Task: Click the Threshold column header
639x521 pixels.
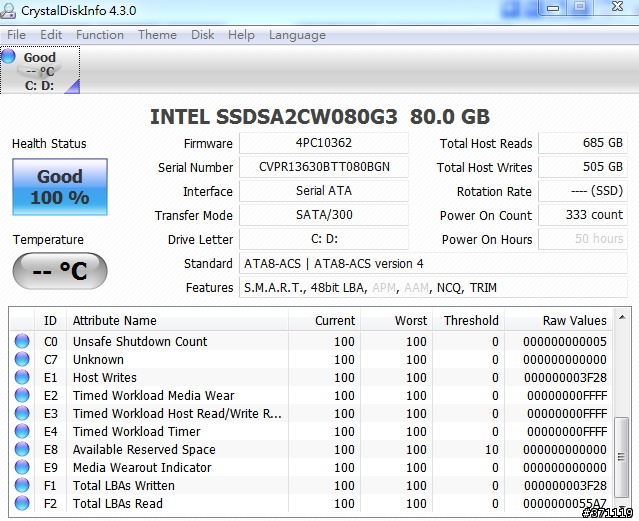Action: point(469,320)
